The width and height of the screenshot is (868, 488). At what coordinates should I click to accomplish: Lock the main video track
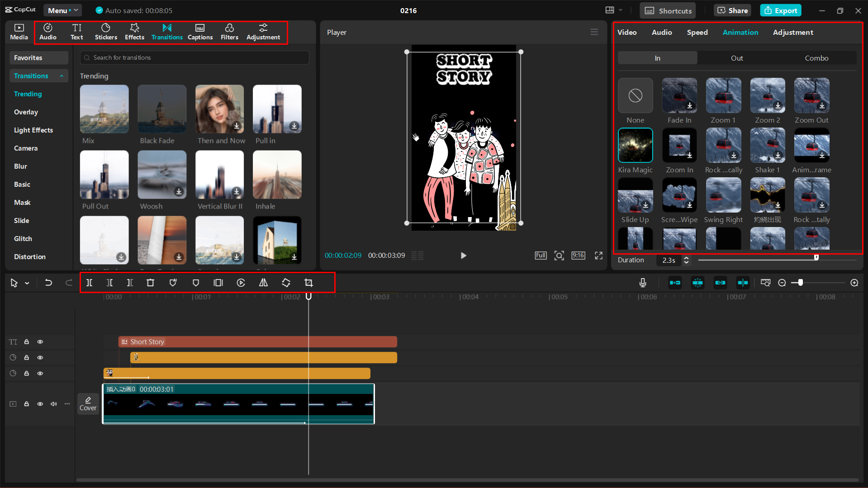click(27, 404)
